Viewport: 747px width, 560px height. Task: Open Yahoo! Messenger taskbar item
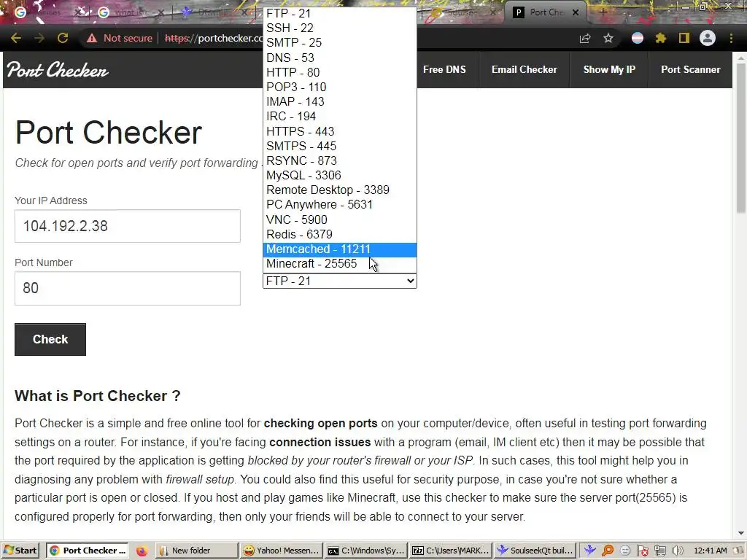pos(281,551)
